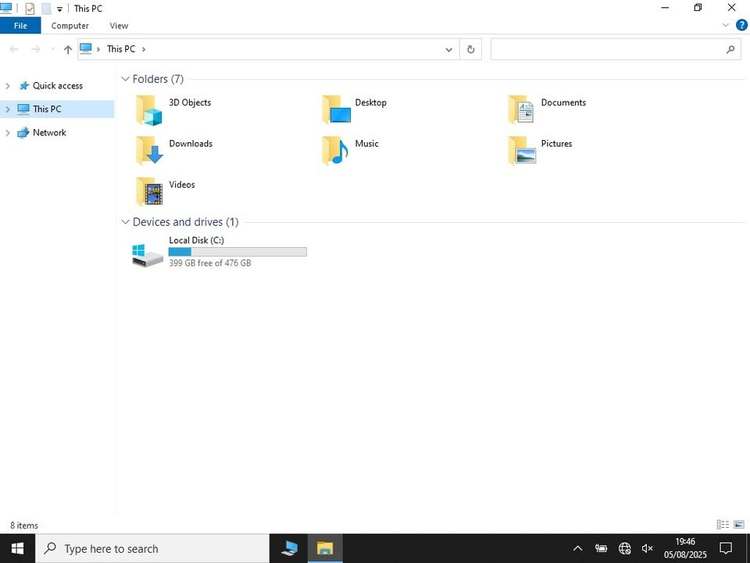
Task: Open the network globe tray icon
Action: pos(624,549)
